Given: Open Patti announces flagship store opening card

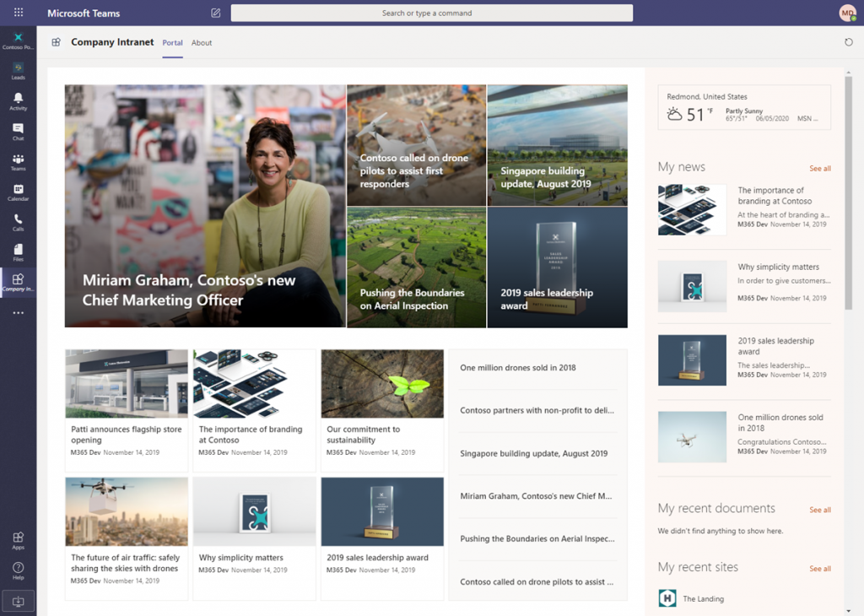Looking at the screenshot, I should [x=127, y=410].
